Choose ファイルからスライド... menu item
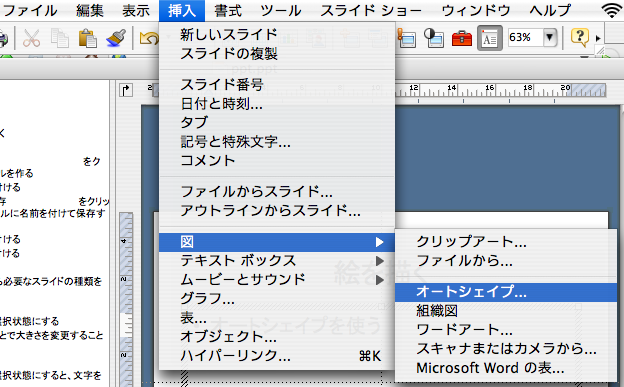 pyautogui.click(x=277, y=192)
